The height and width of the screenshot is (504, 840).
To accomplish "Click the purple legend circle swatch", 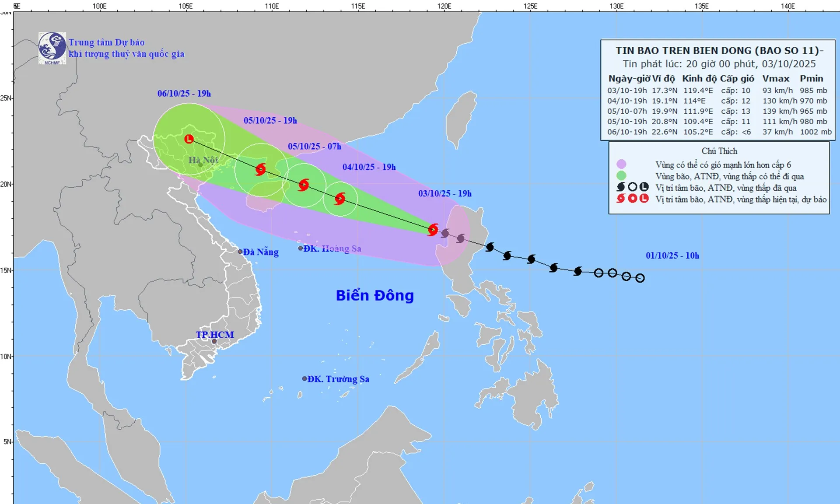I will (x=621, y=164).
